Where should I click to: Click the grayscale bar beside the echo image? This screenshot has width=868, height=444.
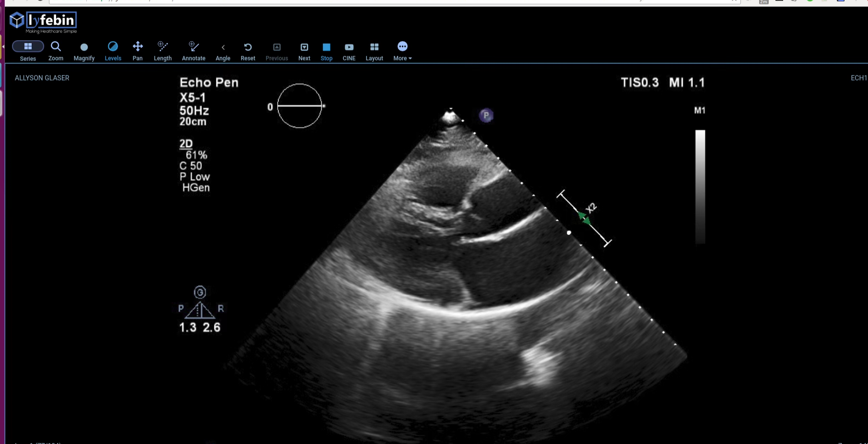(x=700, y=186)
